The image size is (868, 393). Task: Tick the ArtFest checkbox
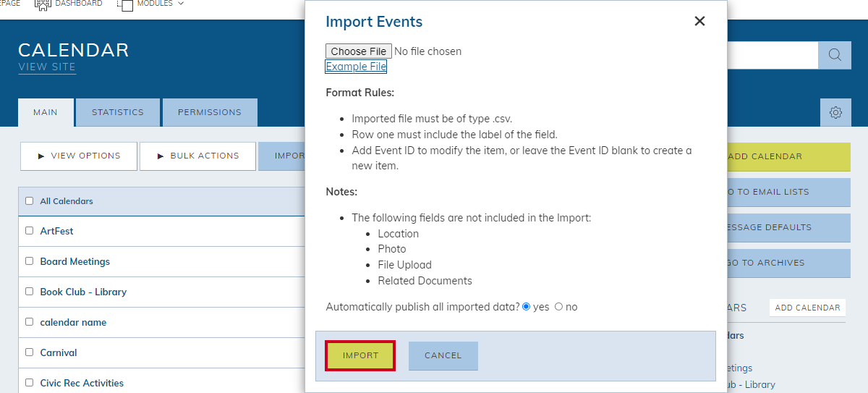30,231
